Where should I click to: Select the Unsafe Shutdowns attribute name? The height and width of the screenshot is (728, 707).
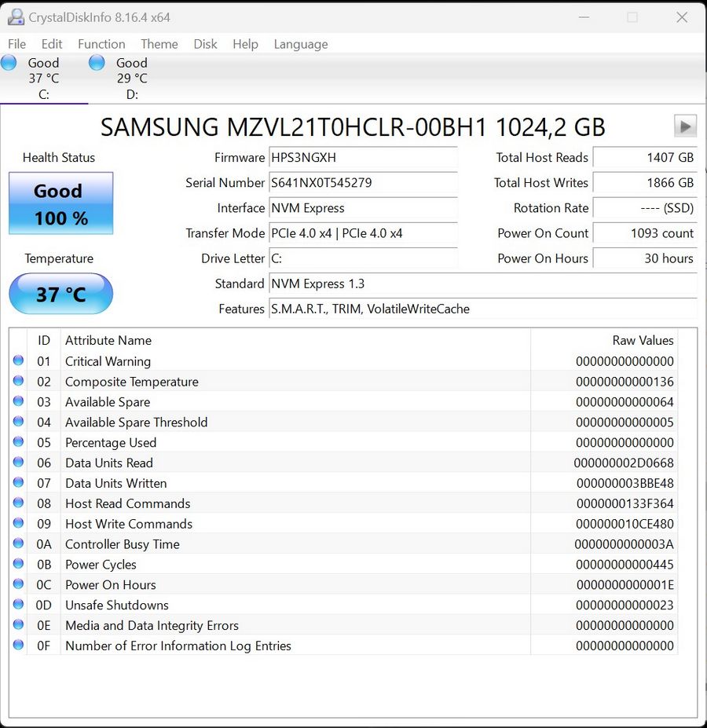(x=116, y=605)
